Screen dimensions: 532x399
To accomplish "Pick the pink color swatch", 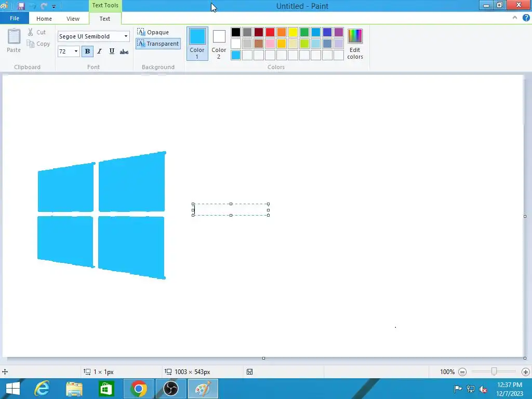I will [270, 44].
